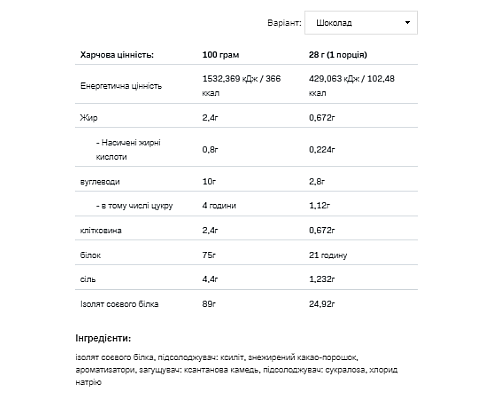
Task: Click the білок row label
Action: [90, 255]
